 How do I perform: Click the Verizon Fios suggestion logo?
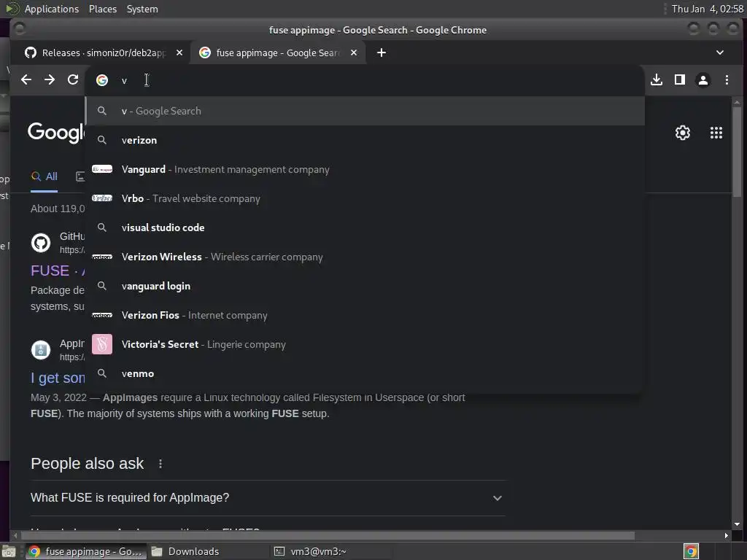point(102,315)
